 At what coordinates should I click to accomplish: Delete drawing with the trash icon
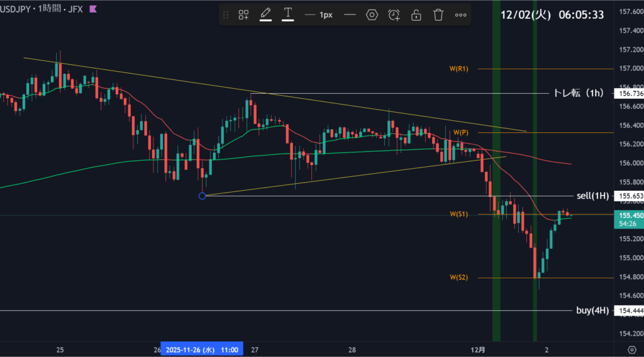point(438,14)
